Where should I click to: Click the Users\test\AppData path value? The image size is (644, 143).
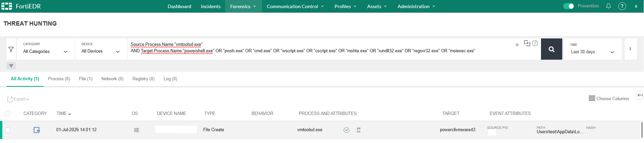[560, 132]
